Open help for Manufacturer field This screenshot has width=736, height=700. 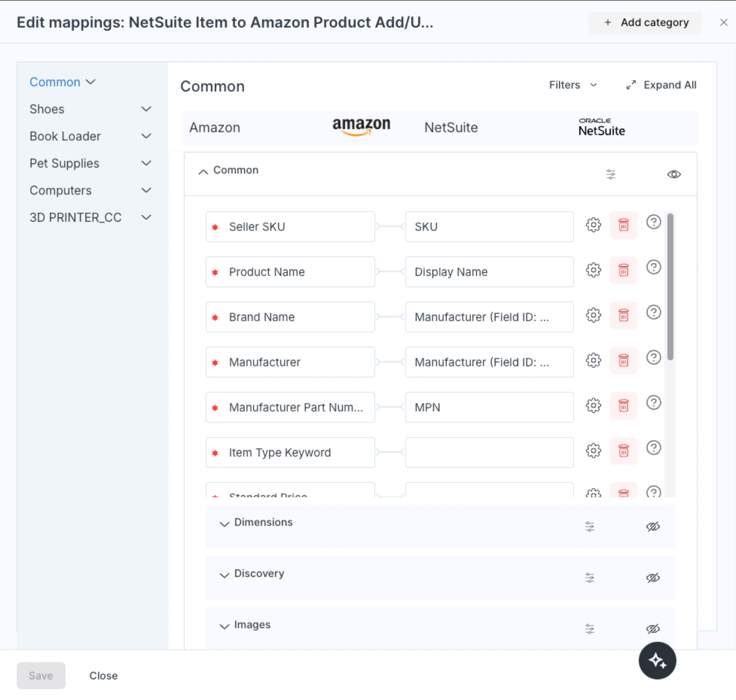(654, 358)
